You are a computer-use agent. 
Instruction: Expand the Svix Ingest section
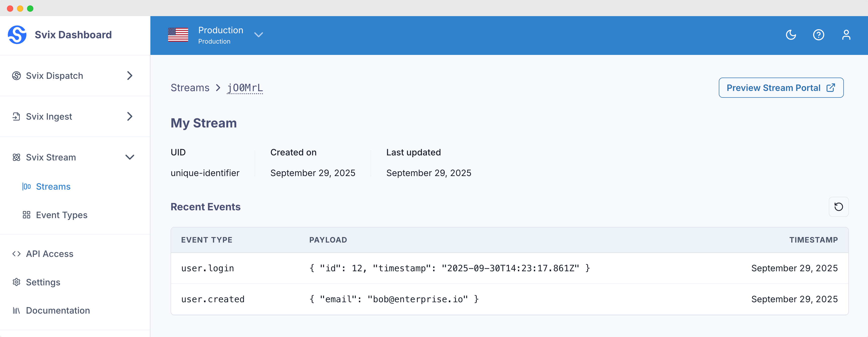[130, 116]
